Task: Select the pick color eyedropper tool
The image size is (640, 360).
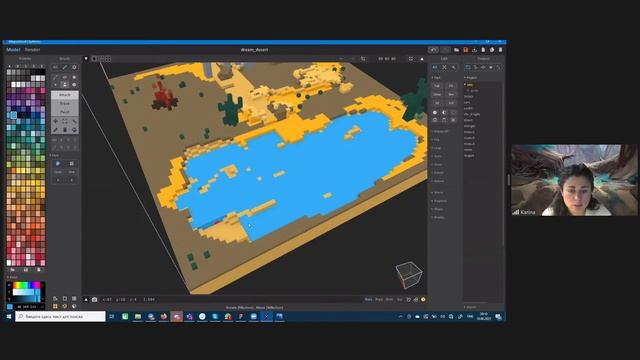Action: [56, 130]
